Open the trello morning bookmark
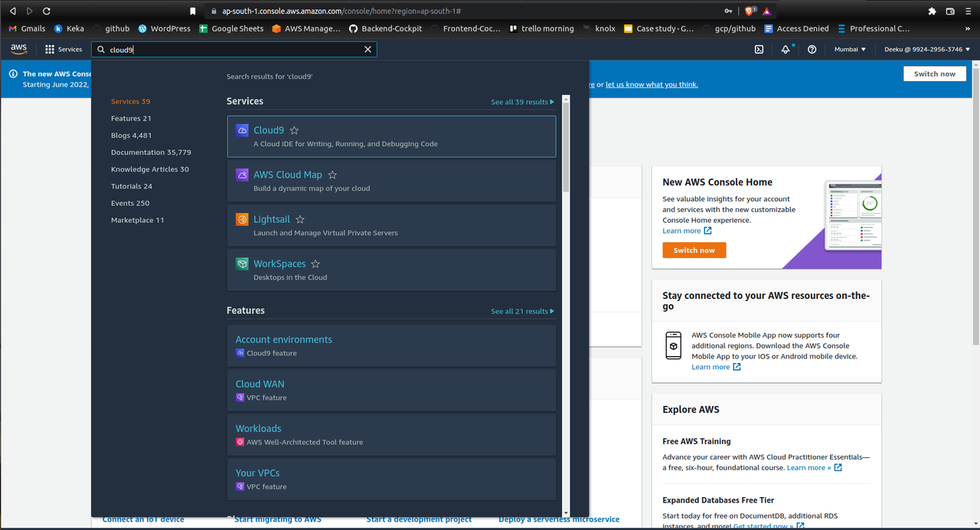980x530 pixels. click(541, 28)
